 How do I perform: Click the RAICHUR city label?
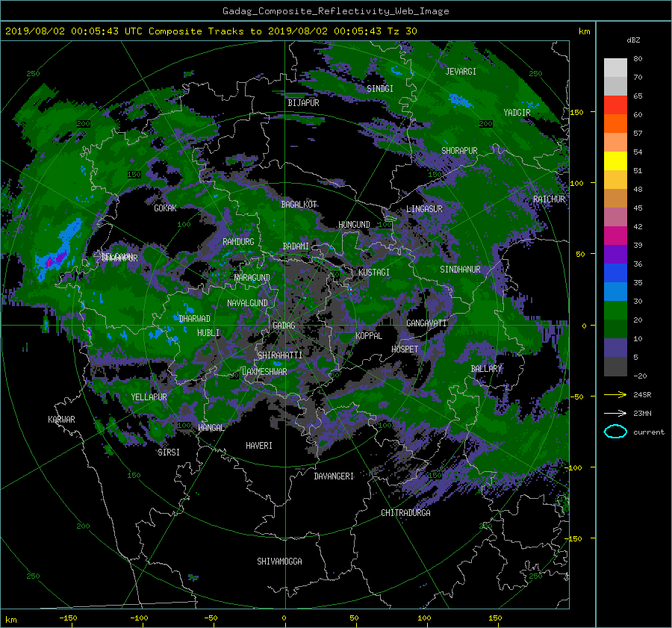[549, 199]
